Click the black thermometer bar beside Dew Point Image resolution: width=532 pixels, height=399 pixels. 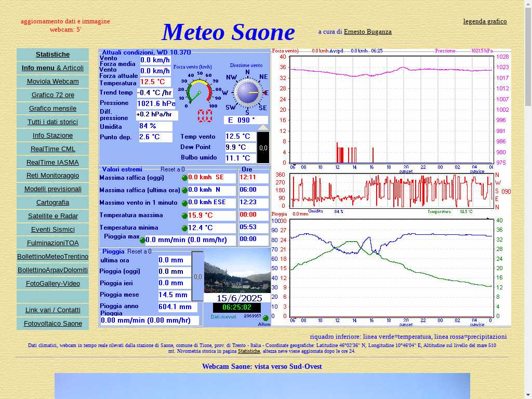[263, 147]
